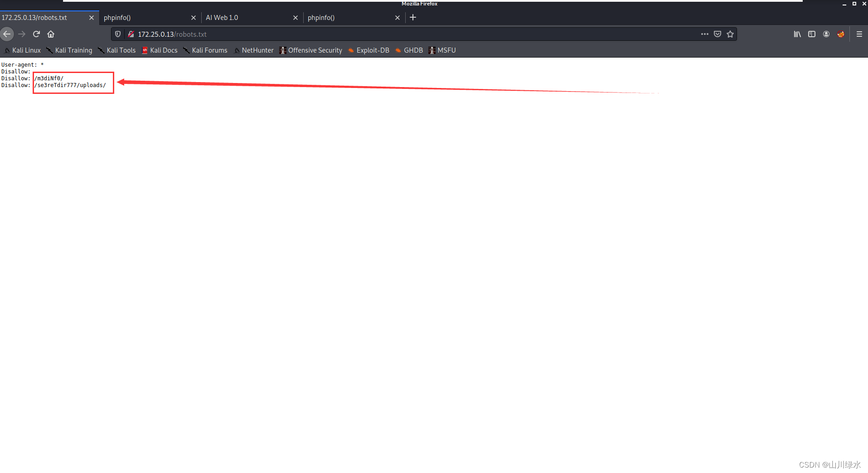Image resolution: width=868 pixels, height=473 pixels.
Task: Reload the robots.txt page
Action: click(x=36, y=34)
